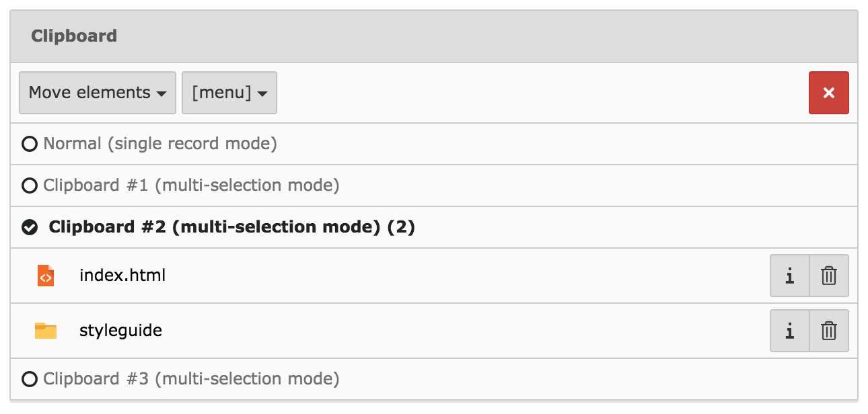Click the Clipboard #2 (multi-selection mode) label

point(231,227)
